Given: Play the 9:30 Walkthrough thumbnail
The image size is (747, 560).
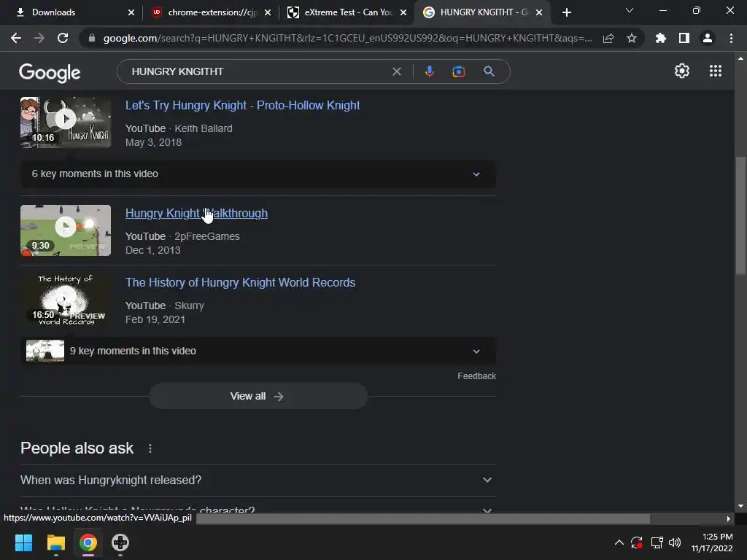Looking at the screenshot, I should (x=66, y=230).
